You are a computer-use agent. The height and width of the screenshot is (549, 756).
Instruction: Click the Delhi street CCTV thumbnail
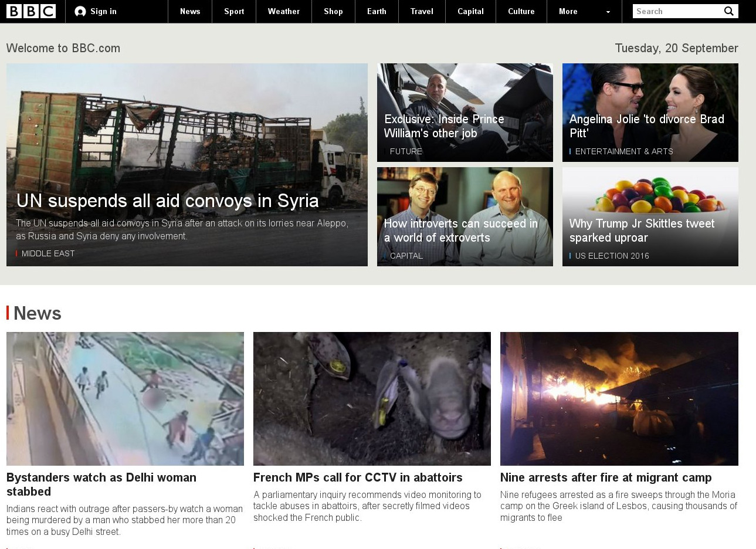125,398
